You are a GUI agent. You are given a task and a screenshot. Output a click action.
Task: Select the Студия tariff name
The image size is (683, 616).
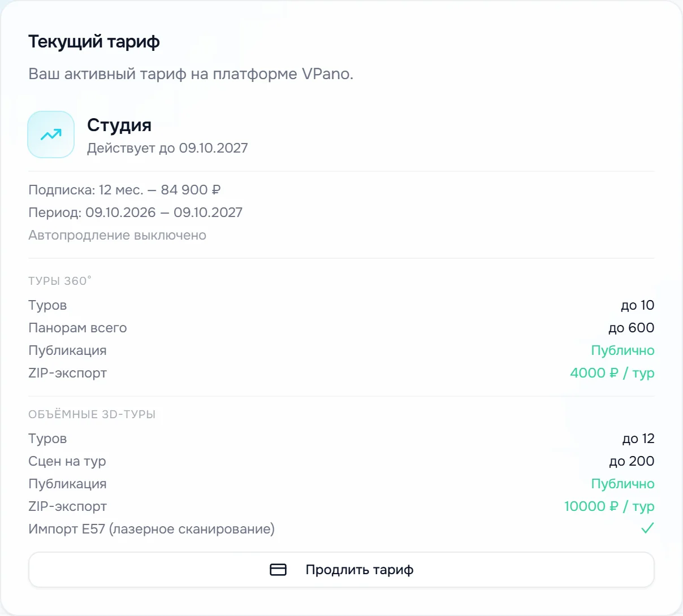119,125
